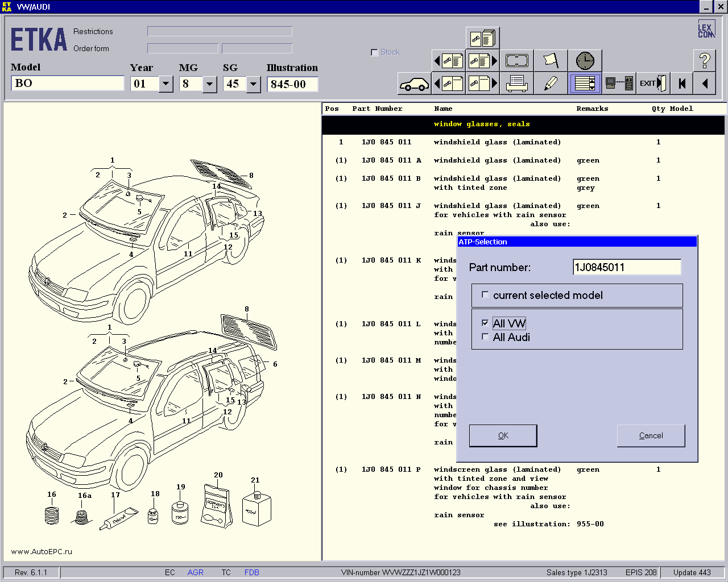Click the clock icon in toolbar
The width and height of the screenshot is (728, 582).
(x=585, y=60)
